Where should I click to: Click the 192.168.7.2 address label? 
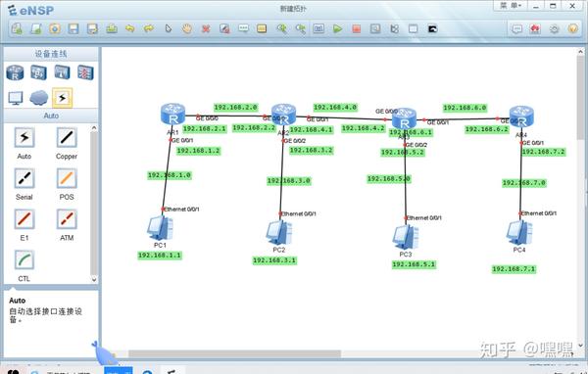coord(543,152)
